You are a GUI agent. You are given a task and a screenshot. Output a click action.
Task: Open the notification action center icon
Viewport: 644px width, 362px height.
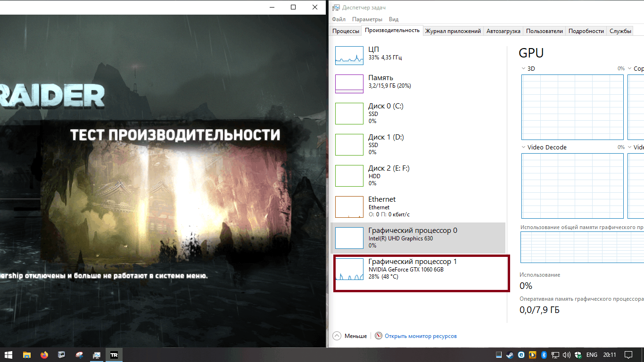pos(628,354)
